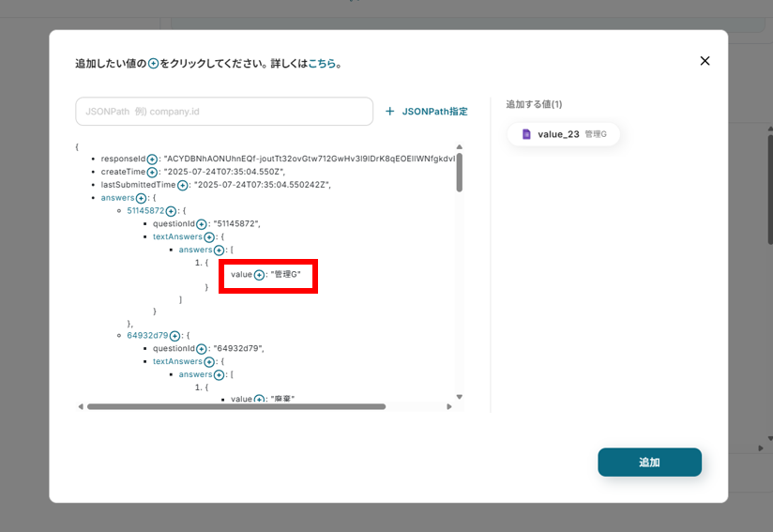Click plus icon next to key 64932d79
773x532 pixels.
(x=174, y=336)
